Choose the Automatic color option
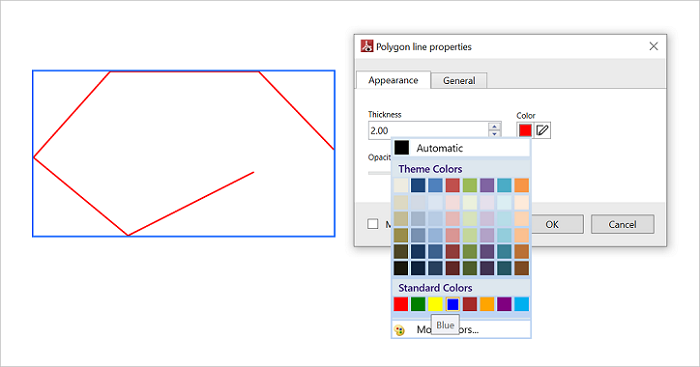 [x=461, y=148]
